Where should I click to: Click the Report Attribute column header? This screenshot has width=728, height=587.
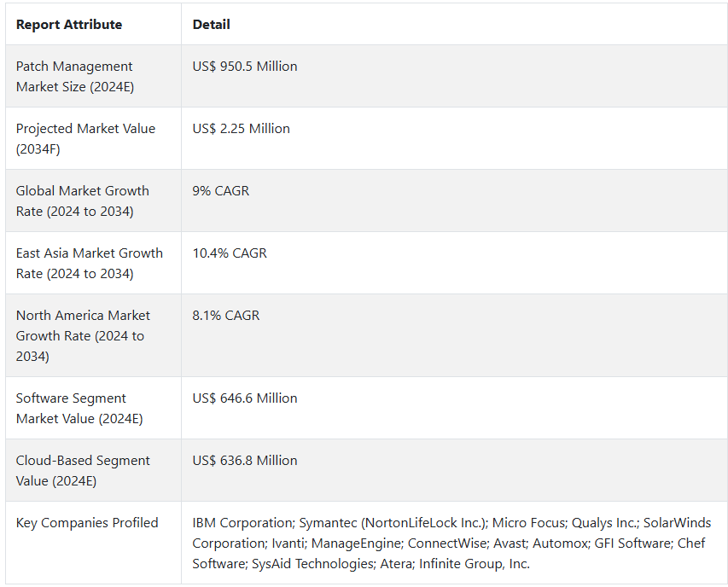(x=69, y=25)
